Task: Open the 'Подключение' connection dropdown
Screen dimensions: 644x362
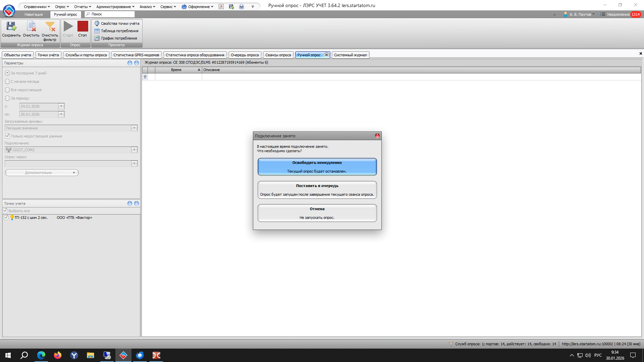Action: coord(134,150)
